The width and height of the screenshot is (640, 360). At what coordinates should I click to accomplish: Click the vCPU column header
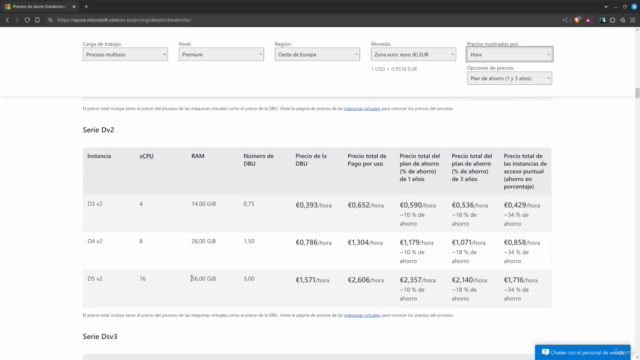click(147, 156)
